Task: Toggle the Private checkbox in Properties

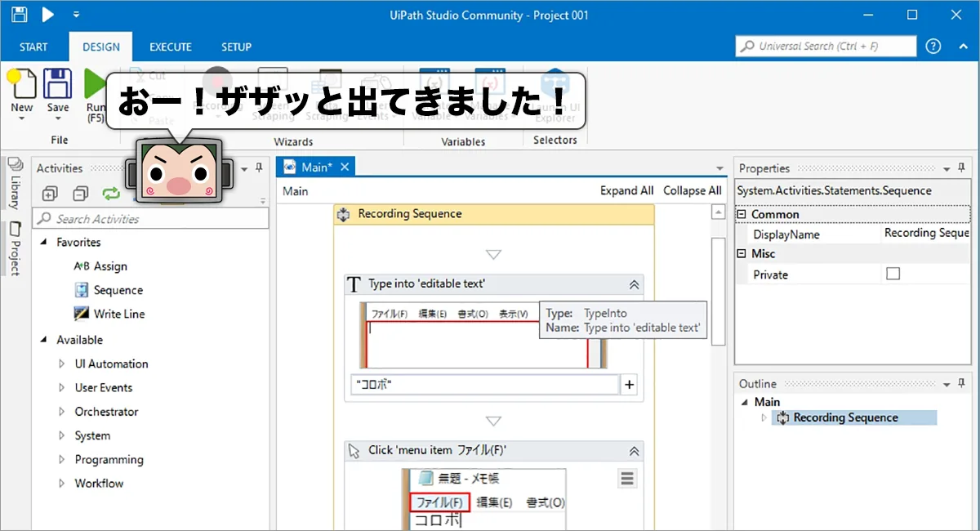Action: click(893, 274)
